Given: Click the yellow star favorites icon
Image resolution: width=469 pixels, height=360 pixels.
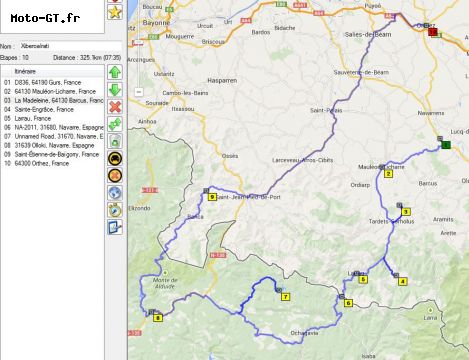Looking at the screenshot, I should (x=115, y=12).
